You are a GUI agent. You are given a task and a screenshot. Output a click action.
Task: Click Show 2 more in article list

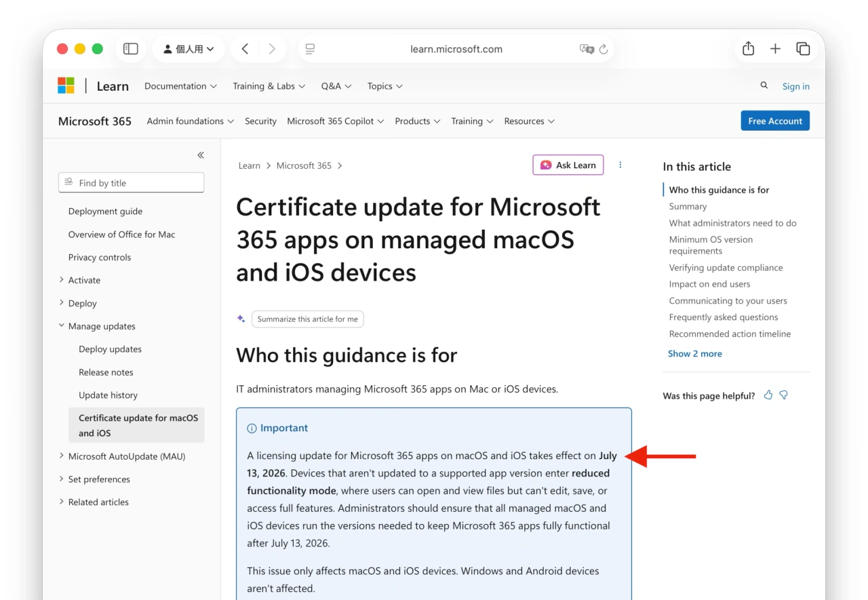tap(694, 353)
